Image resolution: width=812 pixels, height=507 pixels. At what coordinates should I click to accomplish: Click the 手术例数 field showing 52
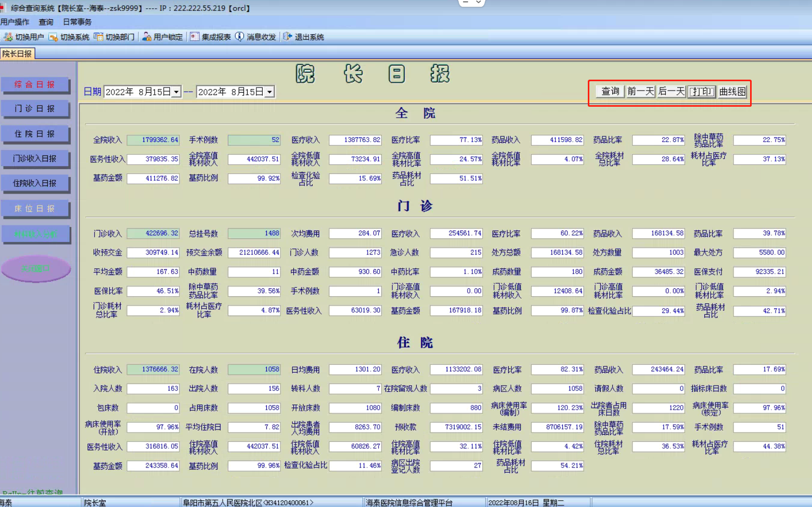[x=254, y=140]
